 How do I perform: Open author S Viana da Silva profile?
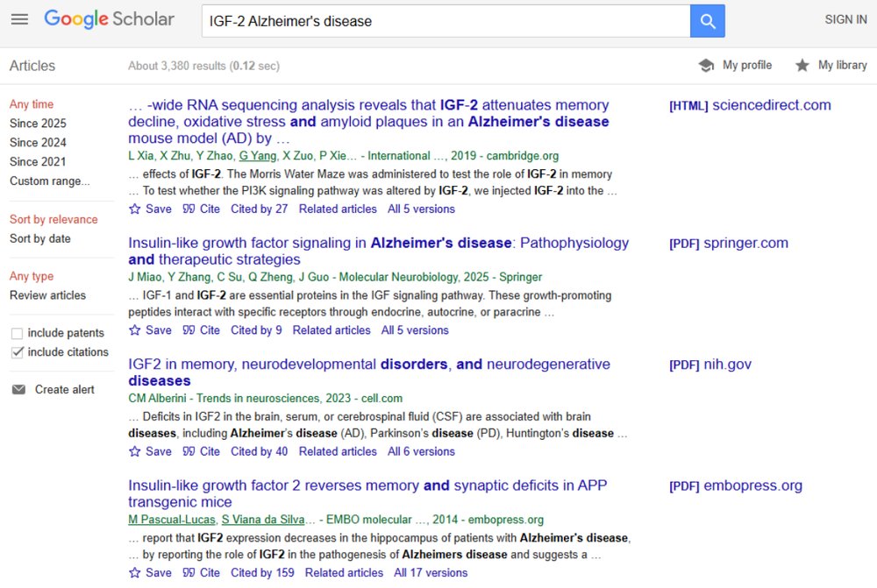263,520
